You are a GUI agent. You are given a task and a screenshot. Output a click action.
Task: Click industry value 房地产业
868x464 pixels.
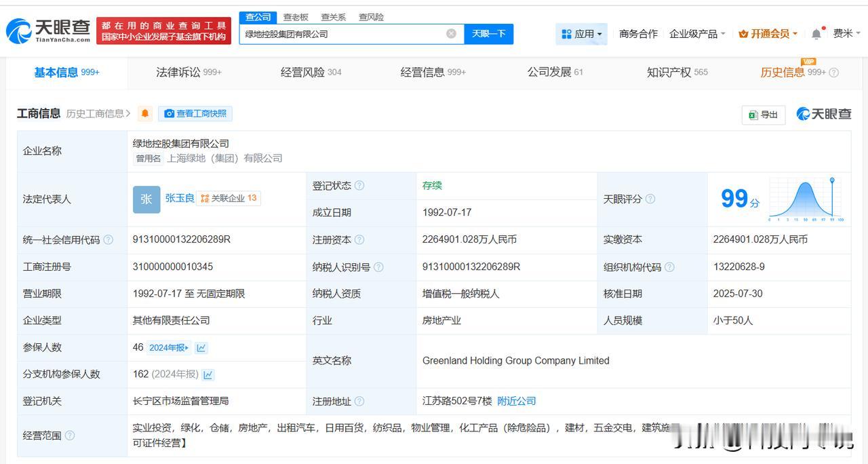pos(441,320)
